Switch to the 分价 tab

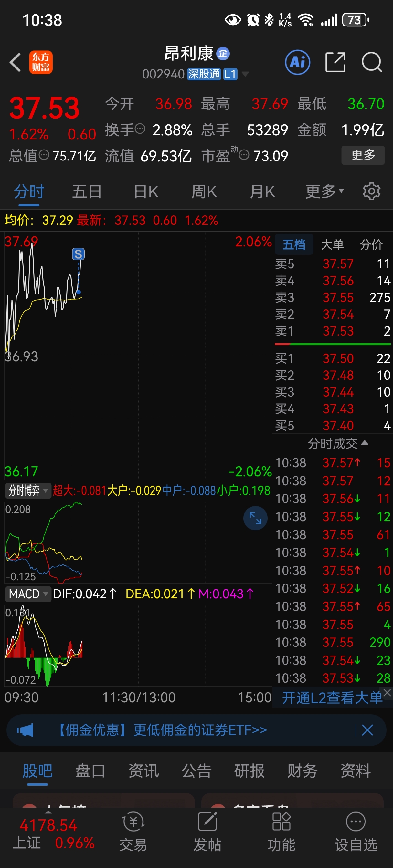(371, 244)
